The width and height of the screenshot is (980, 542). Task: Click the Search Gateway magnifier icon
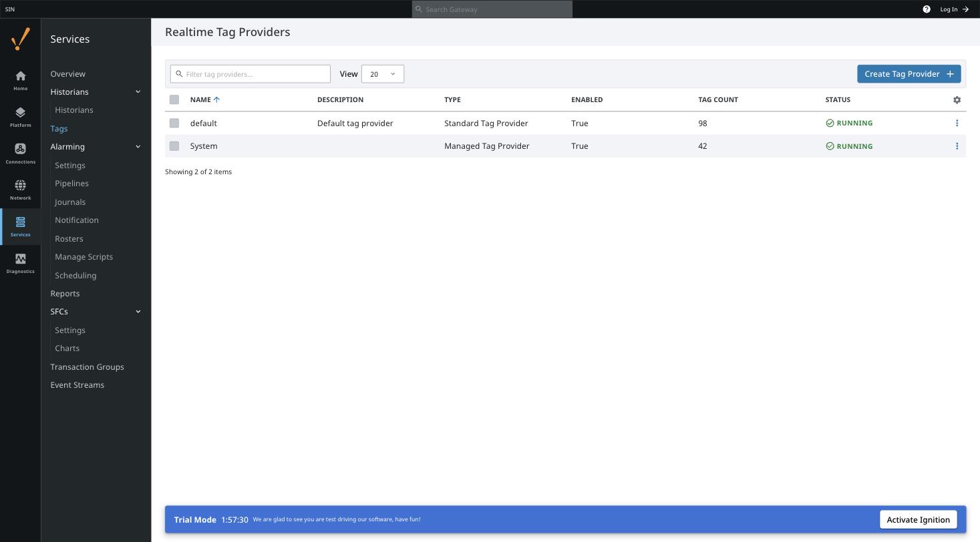[419, 9]
